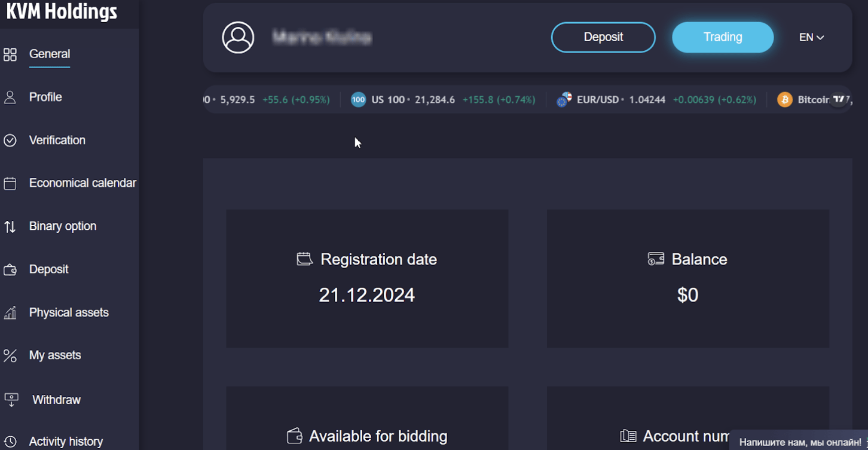
Task: Click the Profile person icon
Action: [10, 98]
